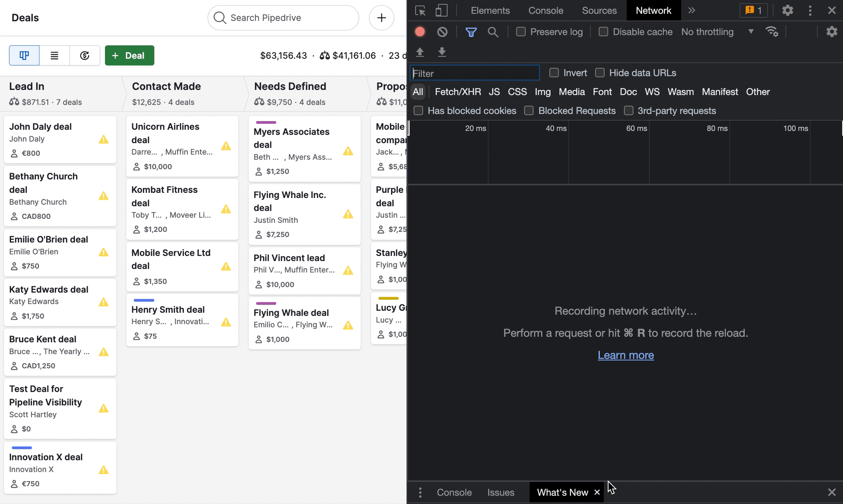The image size is (843, 504).
Task: Check the Invert filter option
Action: (x=554, y=73)
